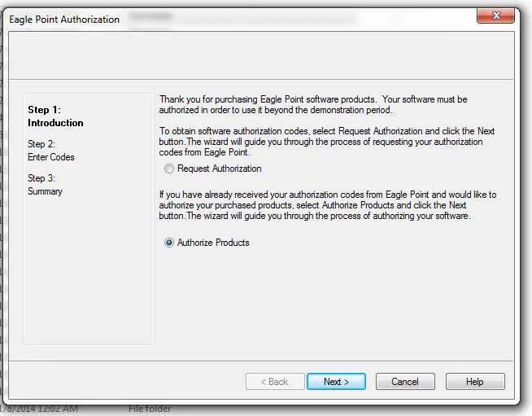This screenshot has height=416, width=532.
Task: Close the Eagle Point Authorization window
Action: [495, 15]
